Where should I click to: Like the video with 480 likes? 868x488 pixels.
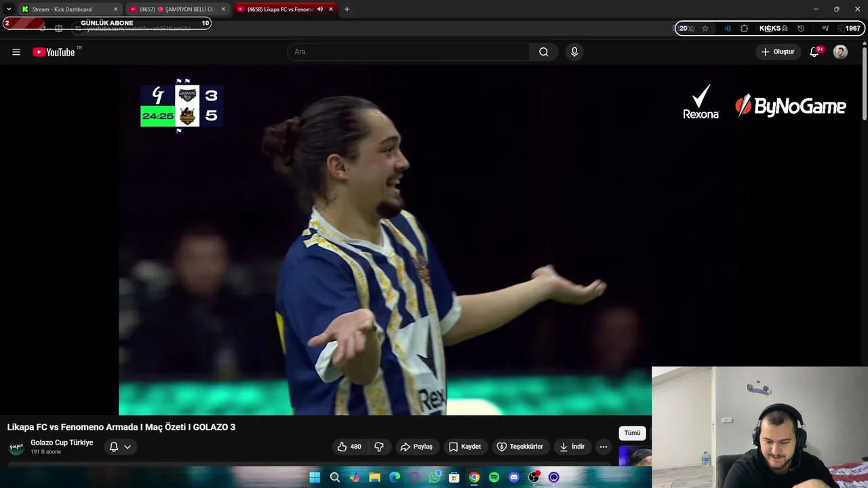pos(349,447)
